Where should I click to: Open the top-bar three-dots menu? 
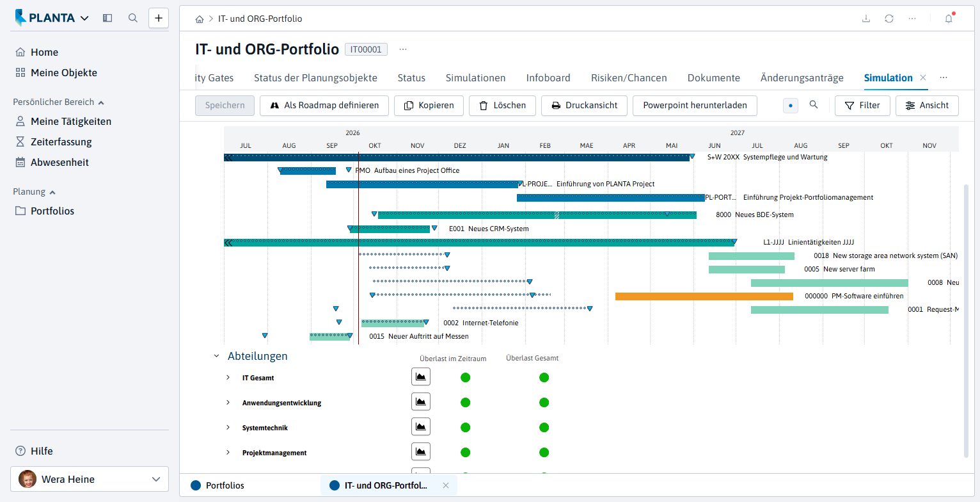click(912, 19)
